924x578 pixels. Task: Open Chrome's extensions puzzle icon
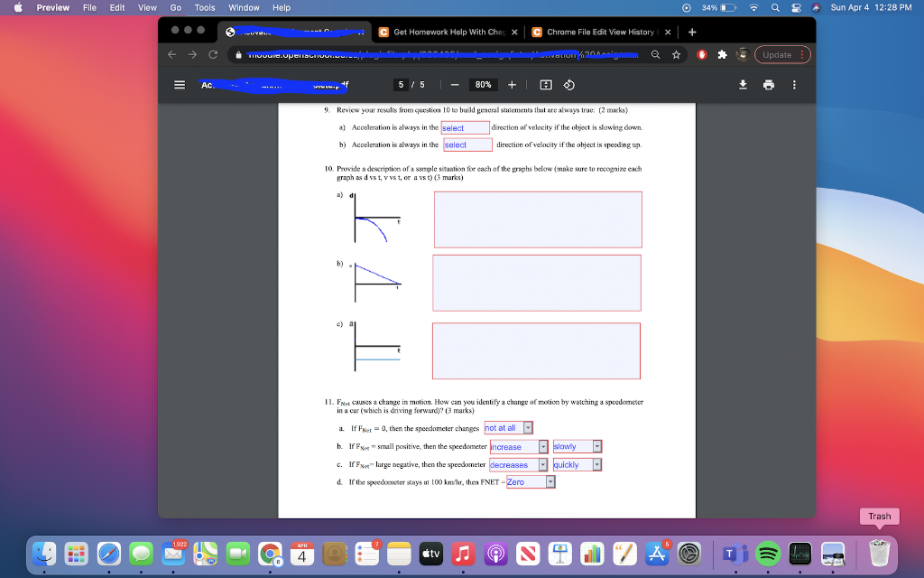tap(721, 54)
